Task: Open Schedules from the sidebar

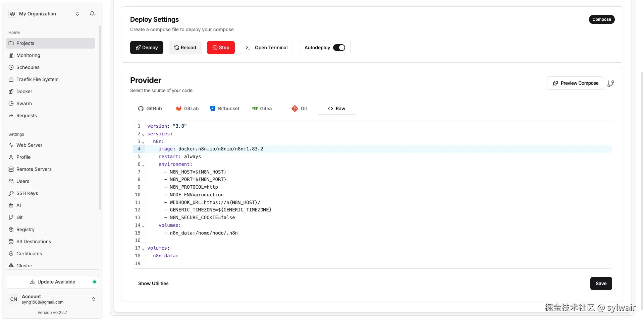Action: pyautogui.click(x=50, y=67)
